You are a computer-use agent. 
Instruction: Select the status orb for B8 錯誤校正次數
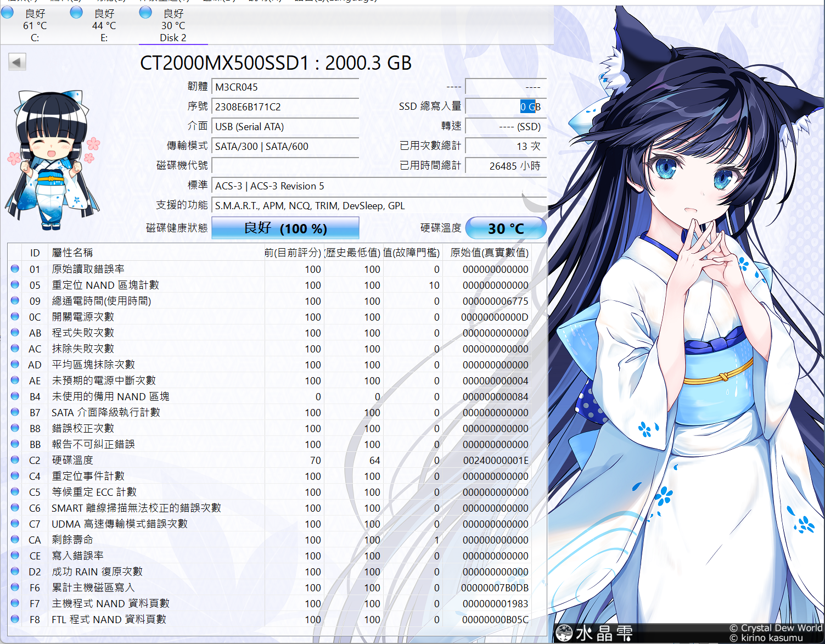[x=15, y=428]
